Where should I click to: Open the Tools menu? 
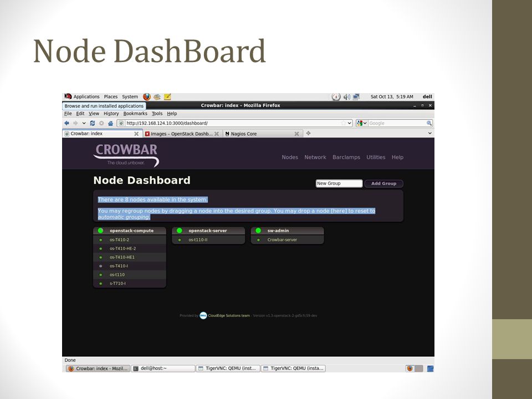pos(157,114)
